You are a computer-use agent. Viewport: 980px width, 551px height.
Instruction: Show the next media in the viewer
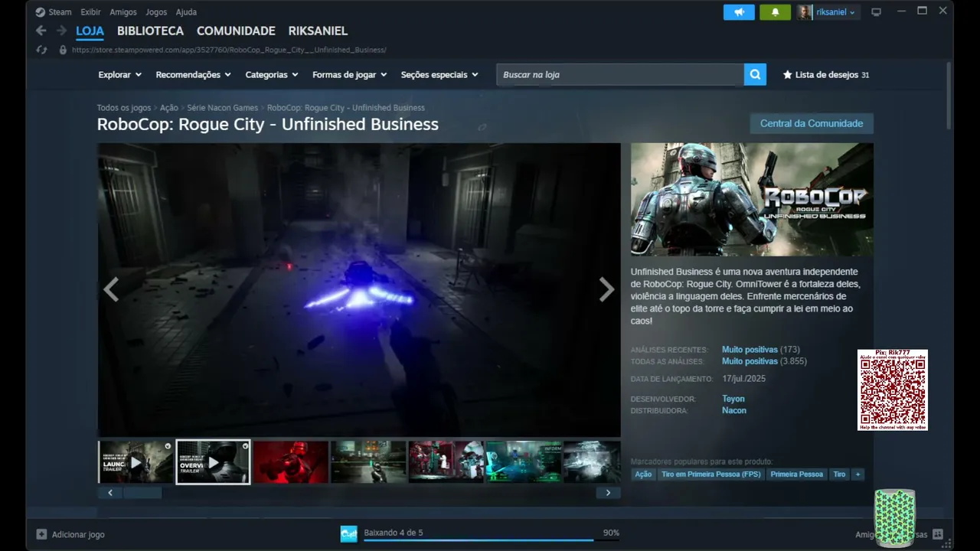point(606,289)
